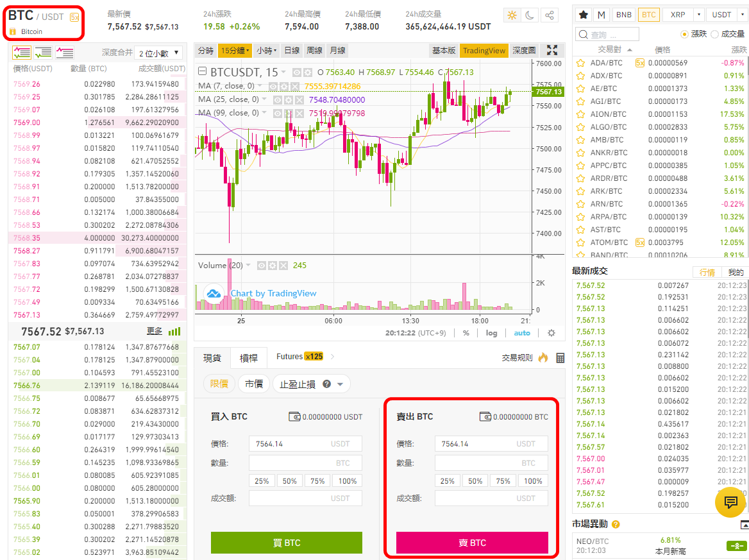Toggle MA (25) visibility eye

pyautogui.click(x=278, y=100)
